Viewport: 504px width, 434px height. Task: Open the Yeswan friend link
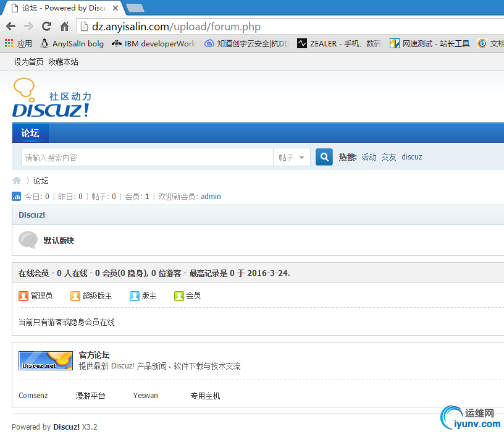point(146,396)
